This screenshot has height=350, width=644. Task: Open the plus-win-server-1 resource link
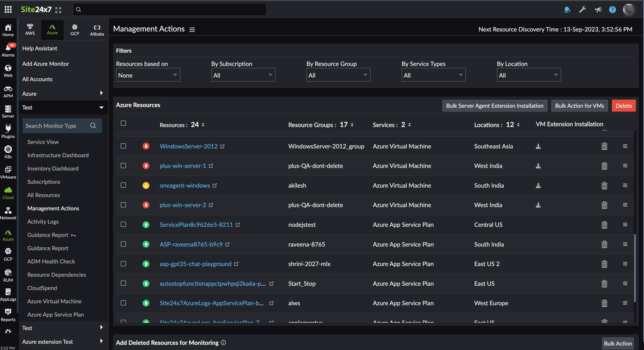pyautogui.click(x=183, y=166)
